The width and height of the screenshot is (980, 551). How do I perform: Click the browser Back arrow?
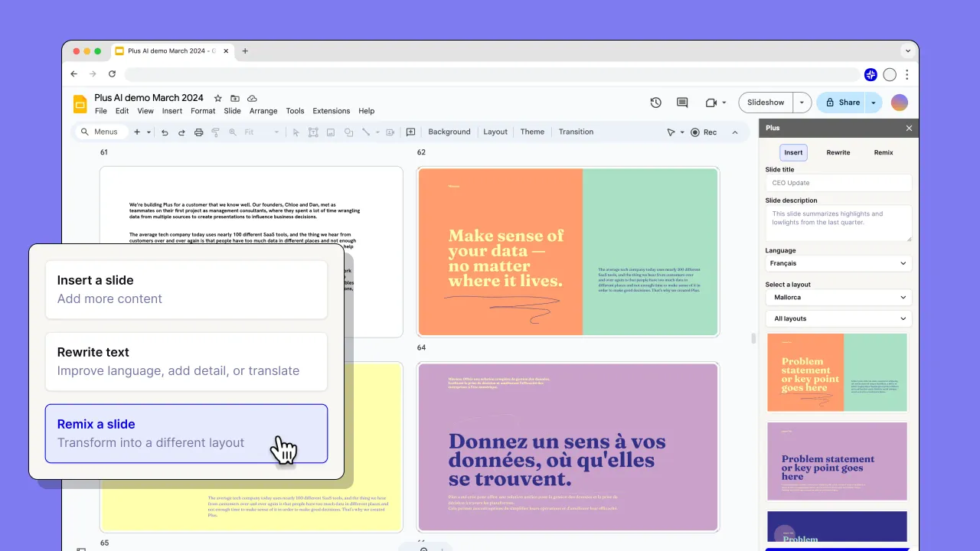tap(74, 74)
